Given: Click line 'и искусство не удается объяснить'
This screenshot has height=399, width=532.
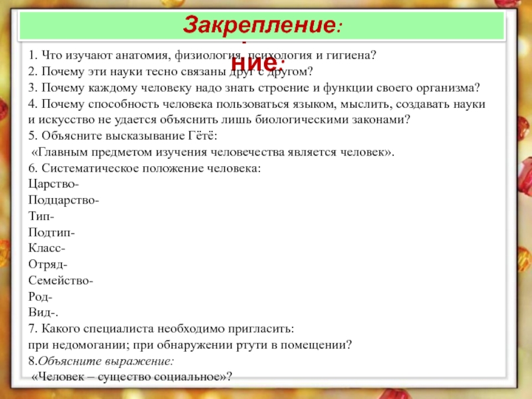Looking at the screenshot, I should 219,120.
